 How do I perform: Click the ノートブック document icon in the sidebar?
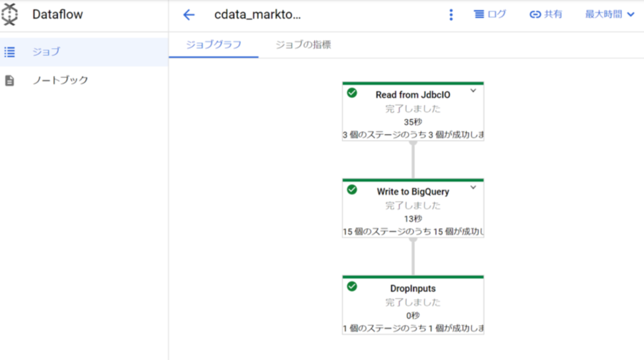click(x=9, y=81)
